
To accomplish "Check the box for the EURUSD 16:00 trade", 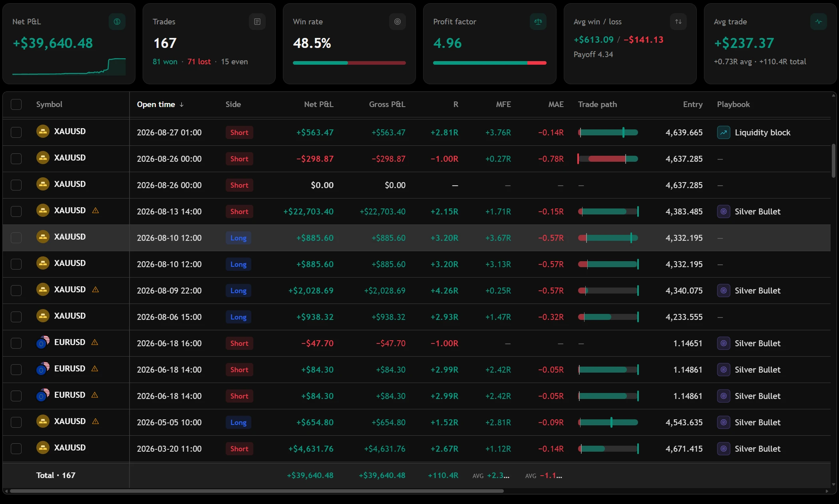I will [x=16, y=343].
